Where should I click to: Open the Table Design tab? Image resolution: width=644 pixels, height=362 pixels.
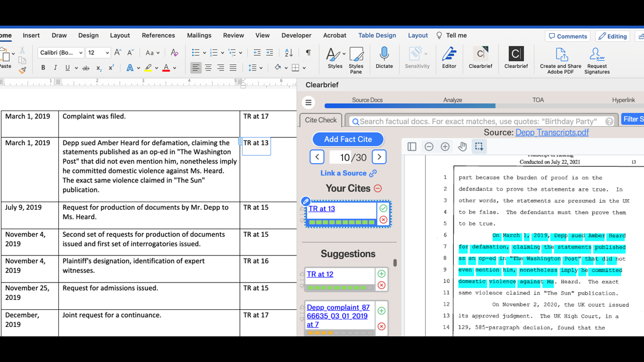tap(377, 35)
